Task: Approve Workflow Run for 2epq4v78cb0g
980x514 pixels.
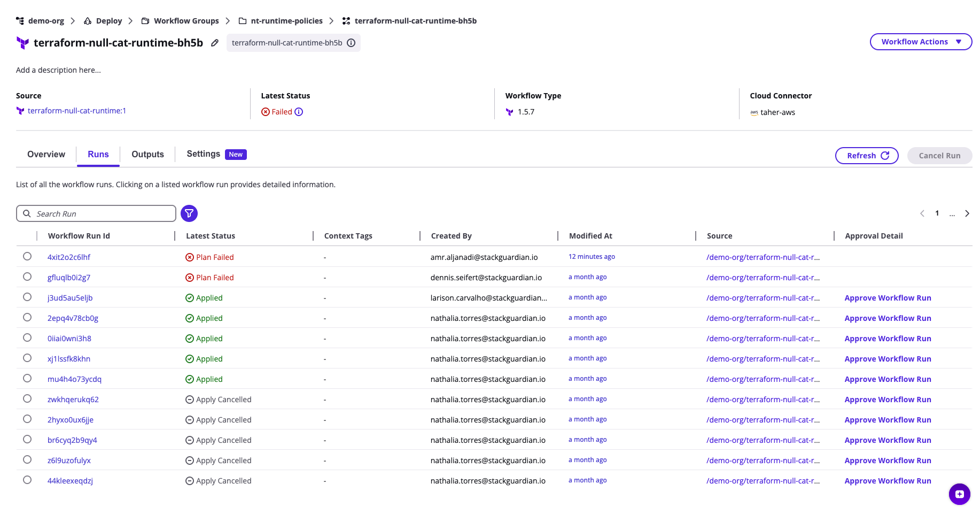Action: tap(888, 318)
